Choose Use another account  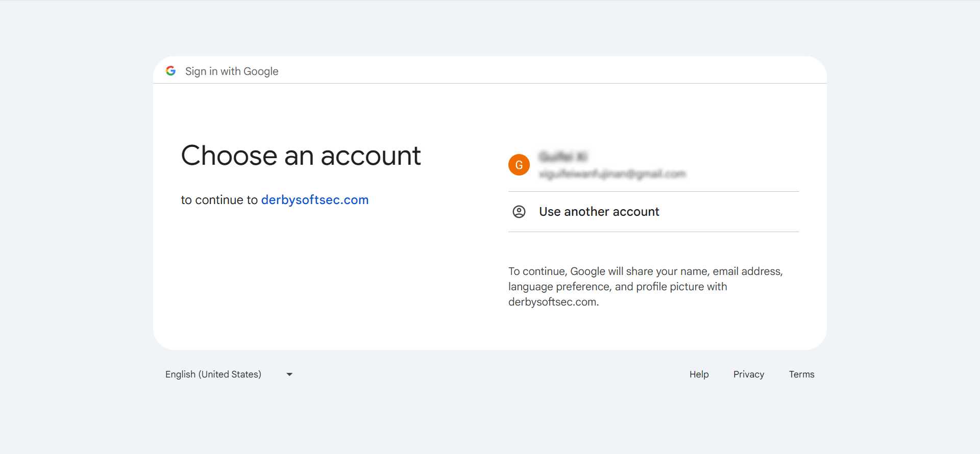point(653,212)
